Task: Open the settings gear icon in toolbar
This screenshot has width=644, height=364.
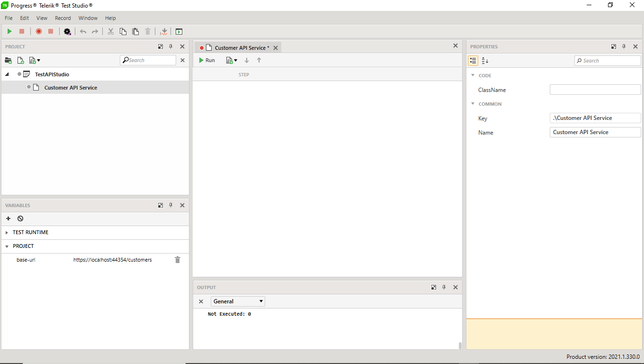Action: point(67,31)
